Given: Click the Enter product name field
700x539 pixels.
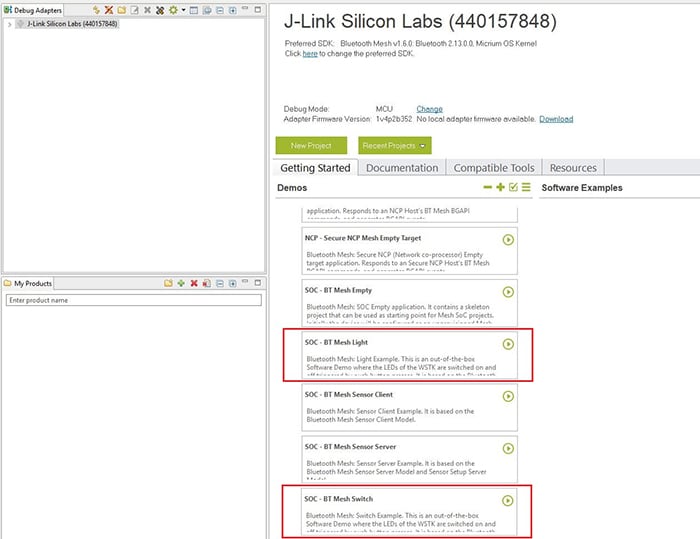Looking at the screenshot, I should click(132, 300).
